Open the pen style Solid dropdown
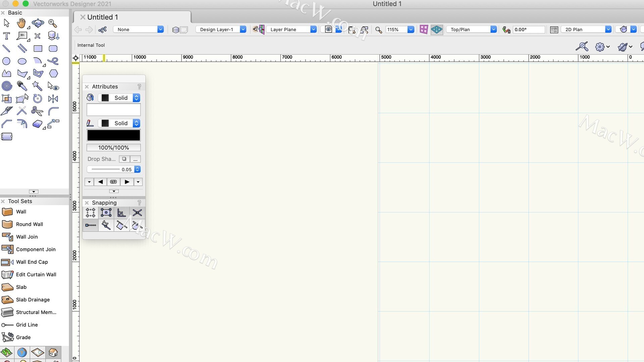Image resolution: width=644 pixels, height=362 pixels. pyautogui.click(x=119, y=123)
